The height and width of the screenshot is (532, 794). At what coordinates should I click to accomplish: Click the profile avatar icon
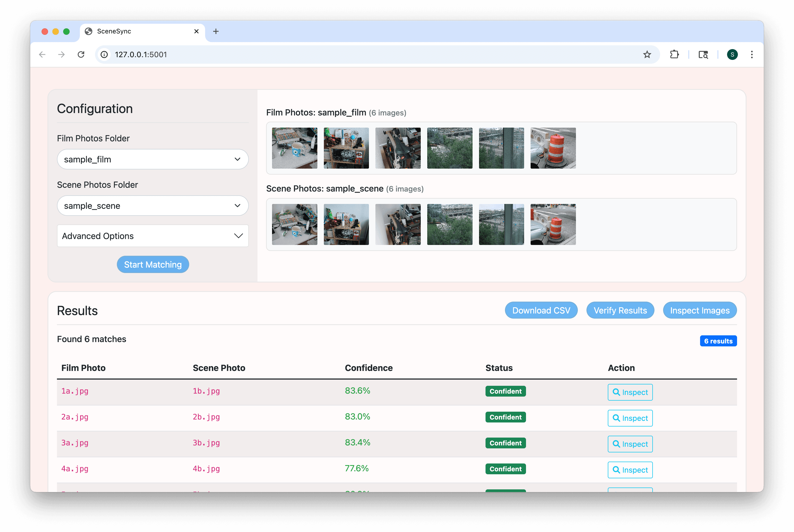click(x=732, y=54)
